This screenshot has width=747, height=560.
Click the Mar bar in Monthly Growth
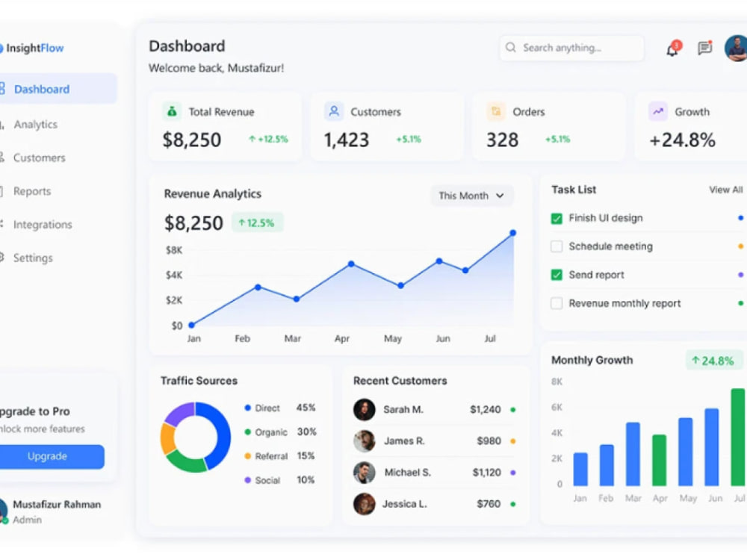(x=633, y=454)
